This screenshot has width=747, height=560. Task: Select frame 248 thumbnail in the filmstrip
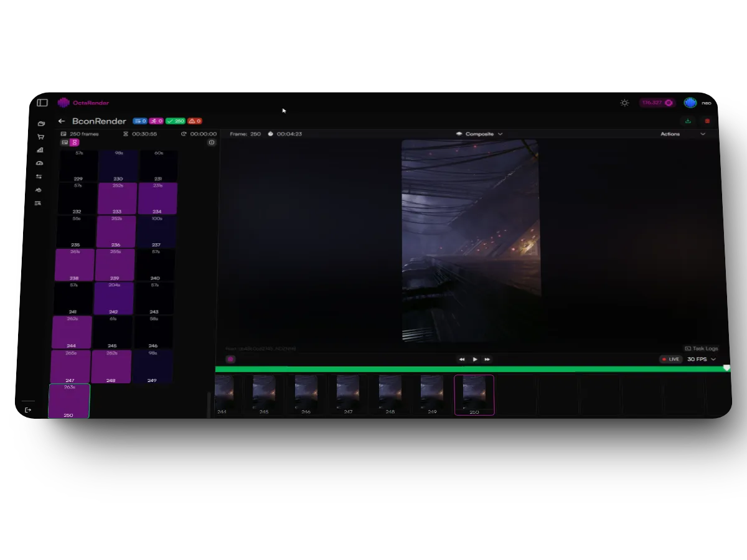(x=390, y=394)
